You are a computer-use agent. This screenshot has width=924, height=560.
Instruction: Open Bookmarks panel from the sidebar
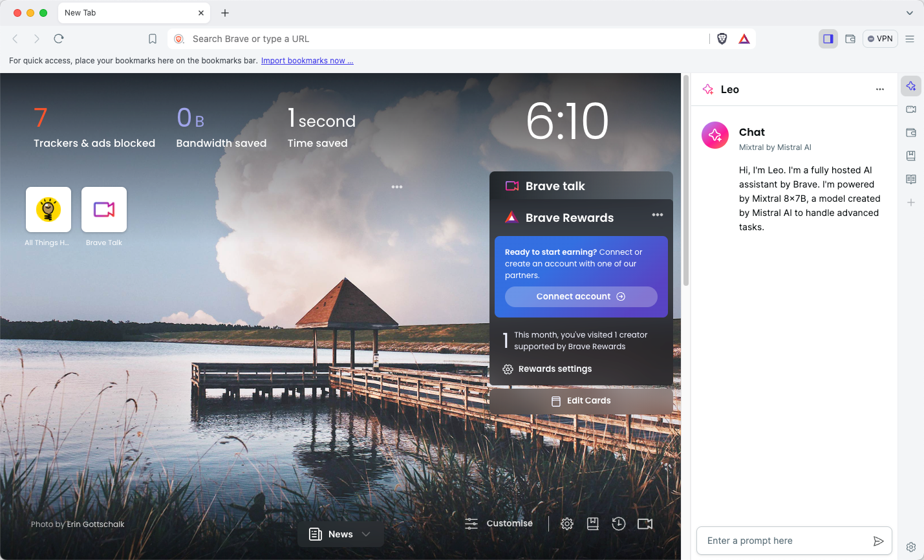pos(911,156)
